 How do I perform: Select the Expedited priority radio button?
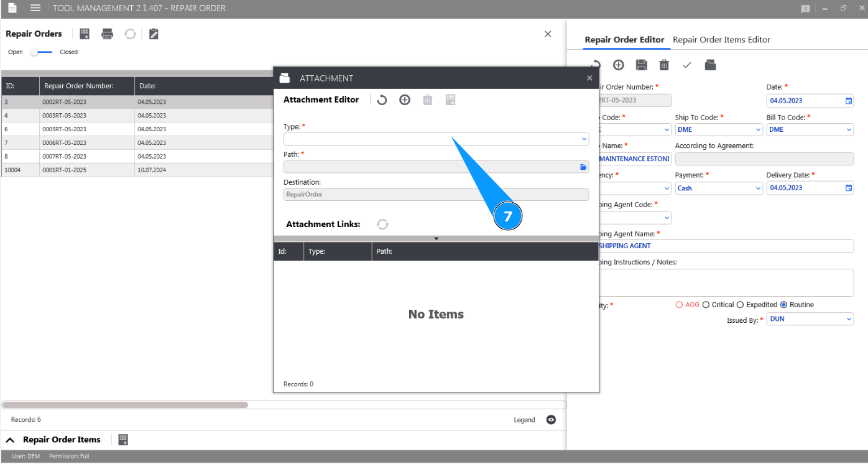[740, 305]
